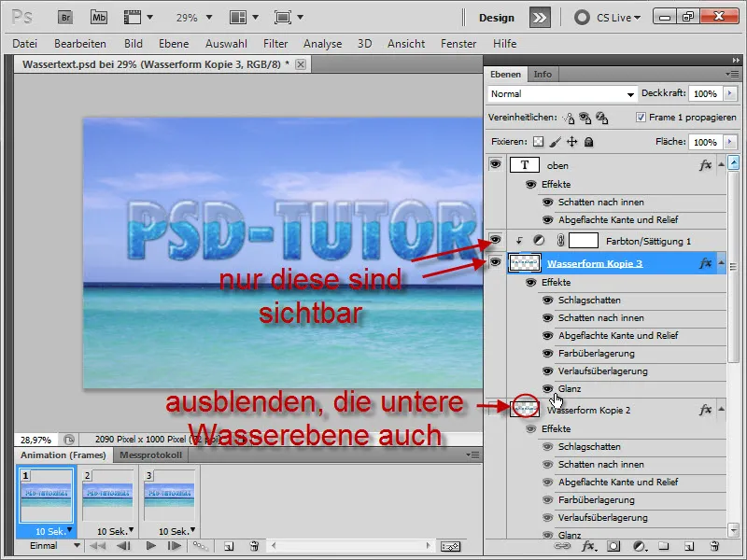The height and width of the screenshot is (560, 747).
Task: Click the tween animation frames icon
Action: pos(200,546)
